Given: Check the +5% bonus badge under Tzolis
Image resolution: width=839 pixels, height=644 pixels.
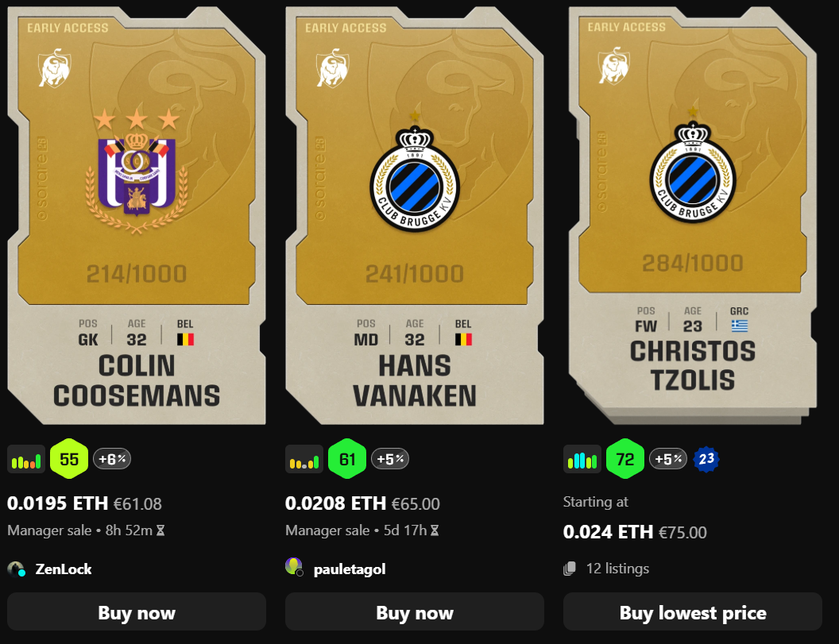Looking at the screenshot, I should (x=668, y=459).
